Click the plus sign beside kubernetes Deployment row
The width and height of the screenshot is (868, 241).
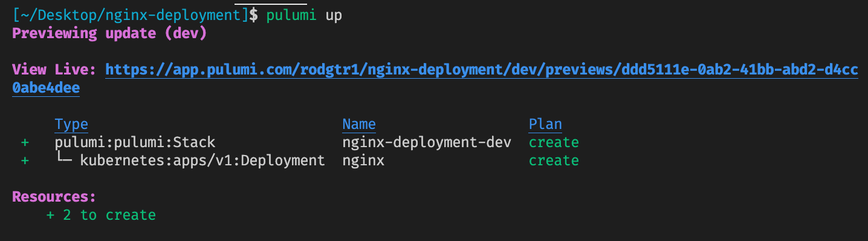coord(25,160)
